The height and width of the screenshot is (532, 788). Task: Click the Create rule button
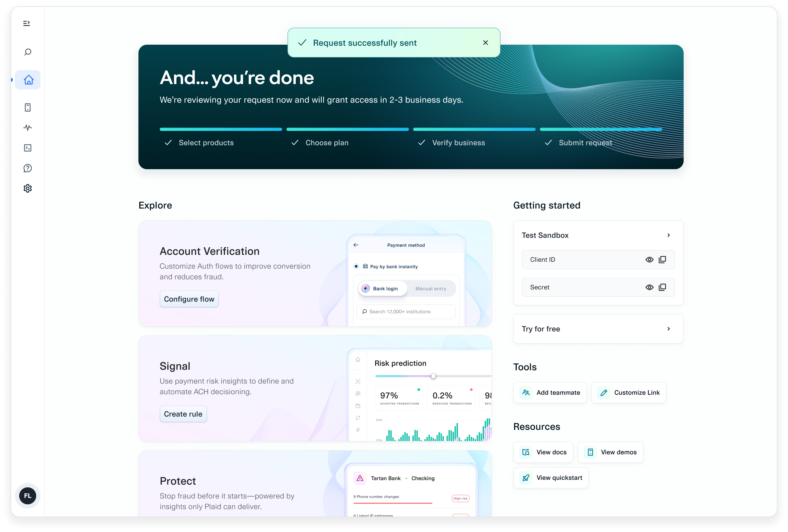[183, 414]
